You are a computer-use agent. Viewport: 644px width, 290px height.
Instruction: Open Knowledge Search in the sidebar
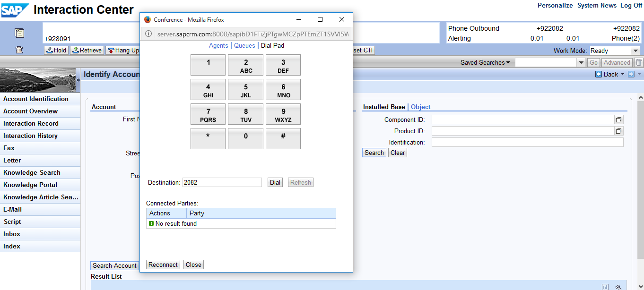click(x=32, y=172)
